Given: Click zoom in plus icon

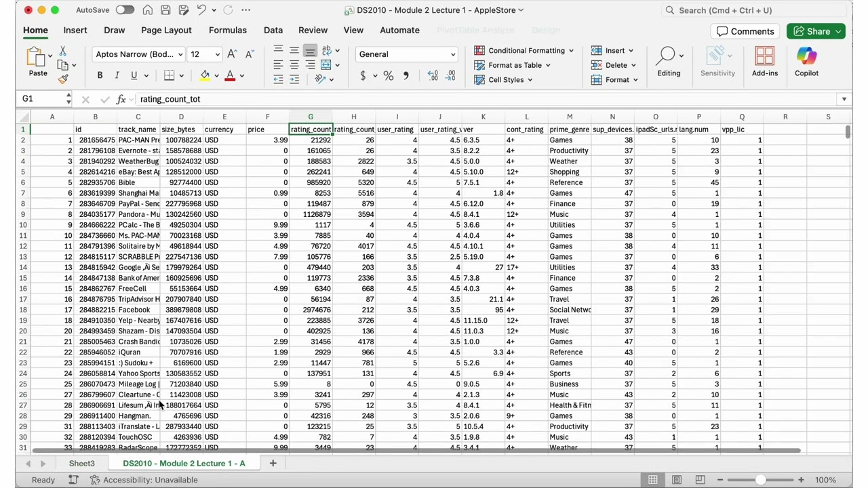Looking at the screenshot, I should 801,480.
